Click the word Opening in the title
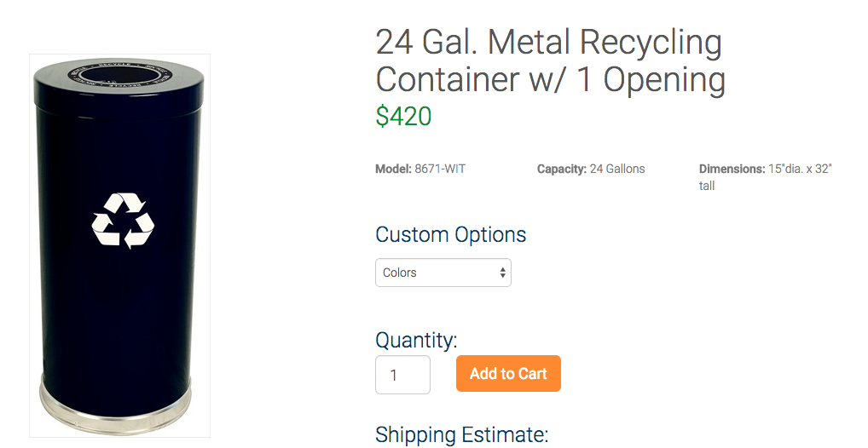Viewport: 868px width, 448px height. (x=664, y=80)
